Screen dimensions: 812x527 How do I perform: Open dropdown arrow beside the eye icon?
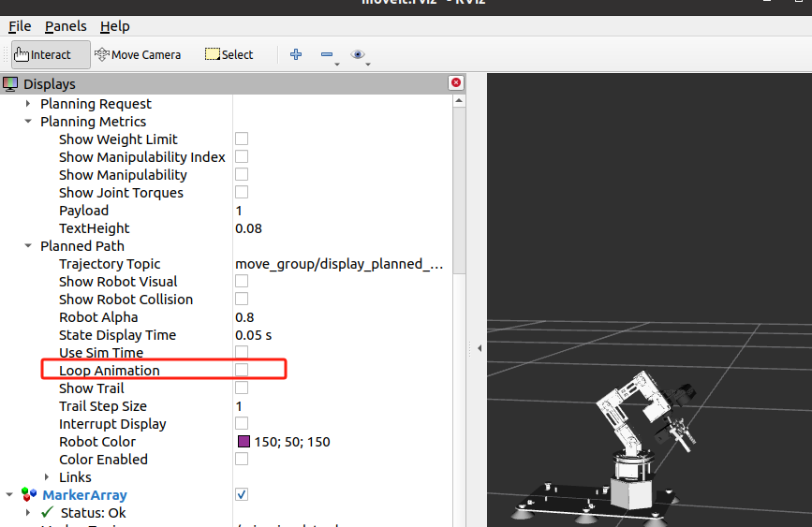tap(368, 65)
